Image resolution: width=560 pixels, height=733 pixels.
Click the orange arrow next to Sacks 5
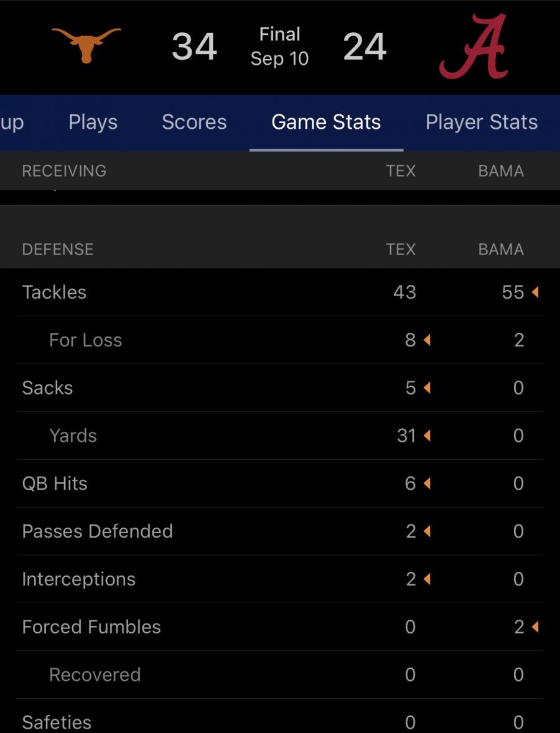[x=427, y=388]
